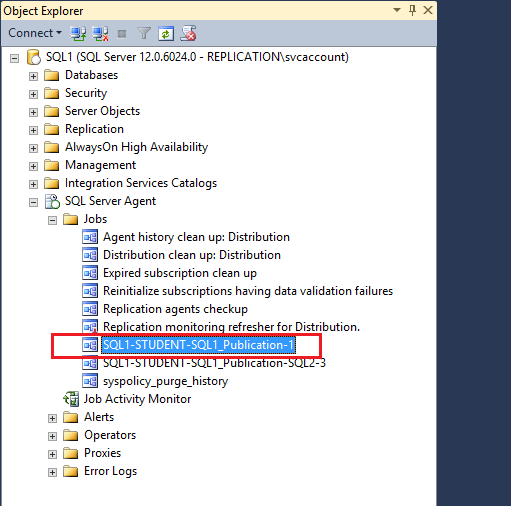Expand the Management folder
The width and height of the screenshot is (511, 506).
(33, 166)
